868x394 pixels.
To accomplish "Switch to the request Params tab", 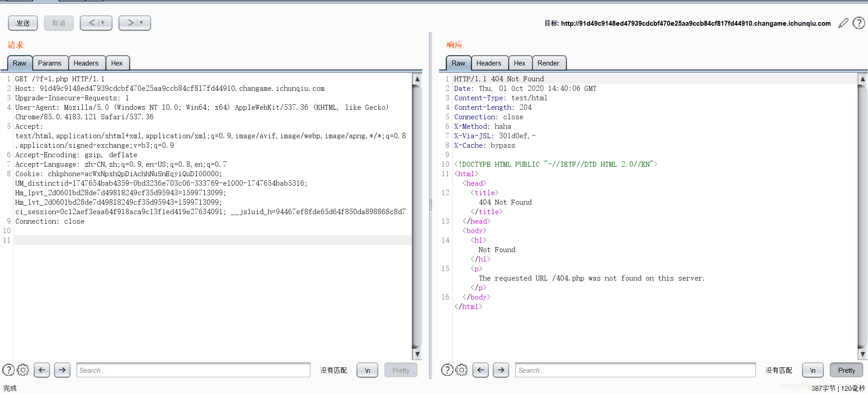I will click(x=50, y=63).
